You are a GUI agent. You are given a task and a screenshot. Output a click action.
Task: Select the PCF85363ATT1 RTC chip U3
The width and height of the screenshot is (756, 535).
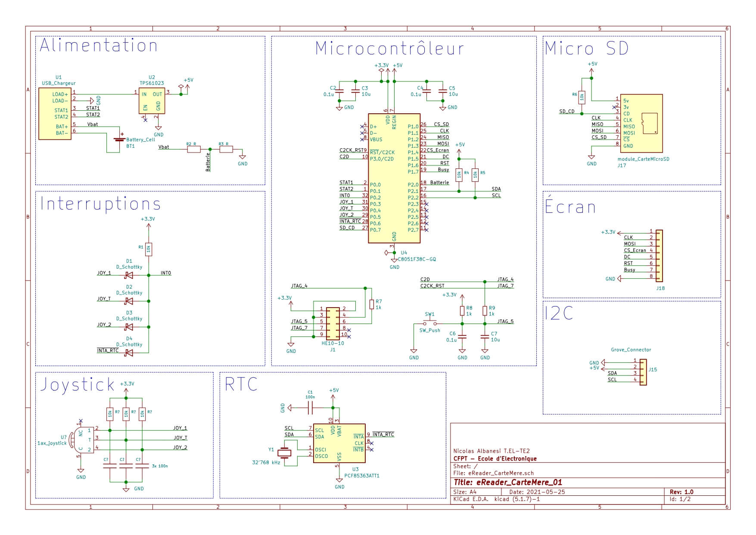339,443
